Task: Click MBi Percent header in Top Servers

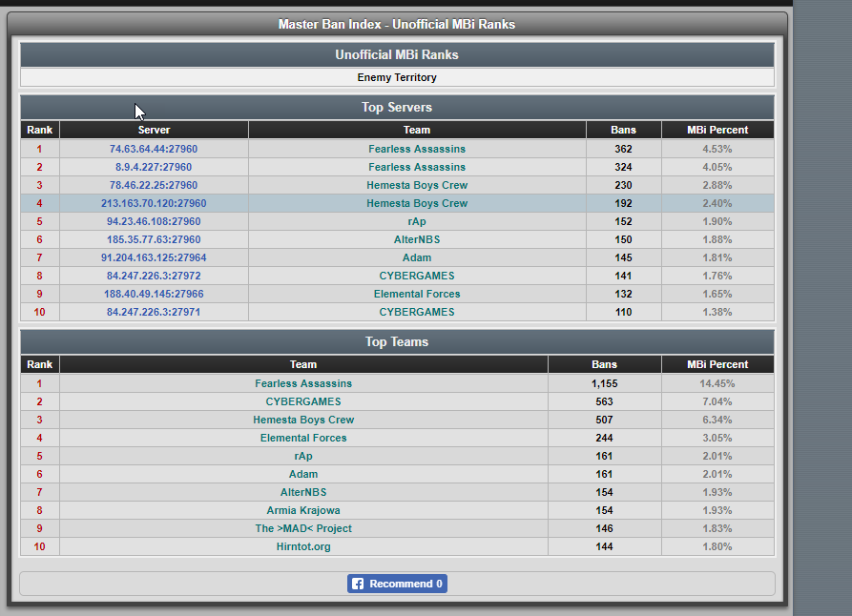Action: (717, 130)
